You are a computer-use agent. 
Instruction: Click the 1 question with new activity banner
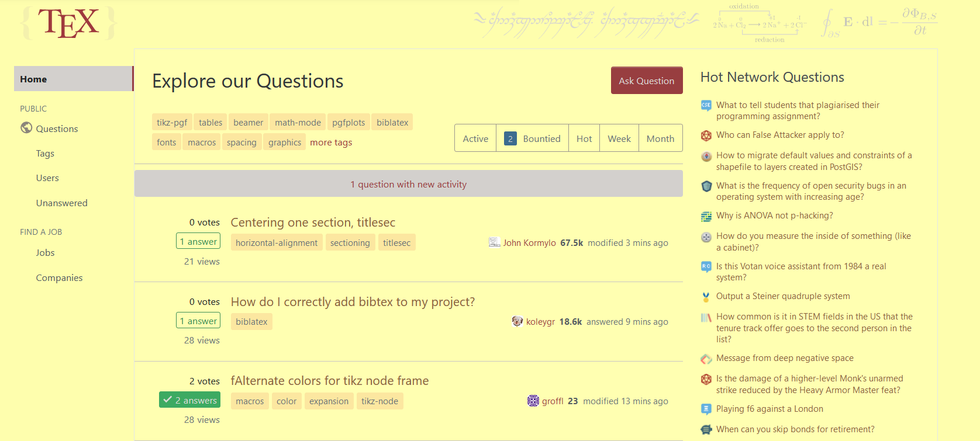tap(408, 183)
